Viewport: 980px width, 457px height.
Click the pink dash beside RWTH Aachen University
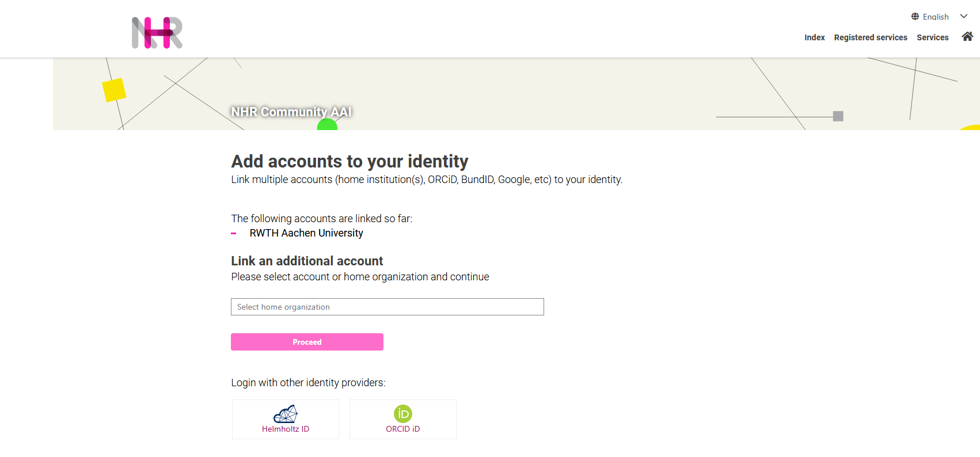(x=234, y=233)
